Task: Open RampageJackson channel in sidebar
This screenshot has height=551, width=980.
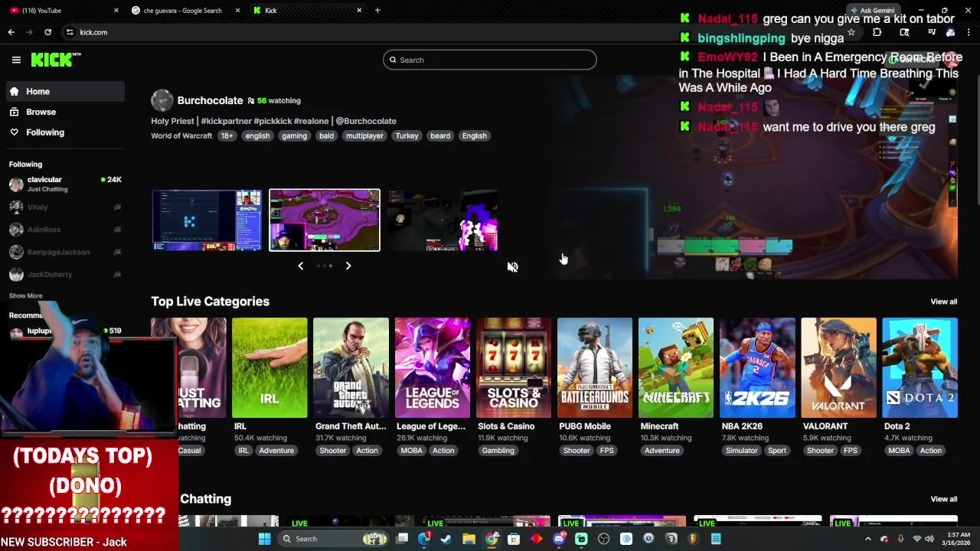Action: coord(64,252)
